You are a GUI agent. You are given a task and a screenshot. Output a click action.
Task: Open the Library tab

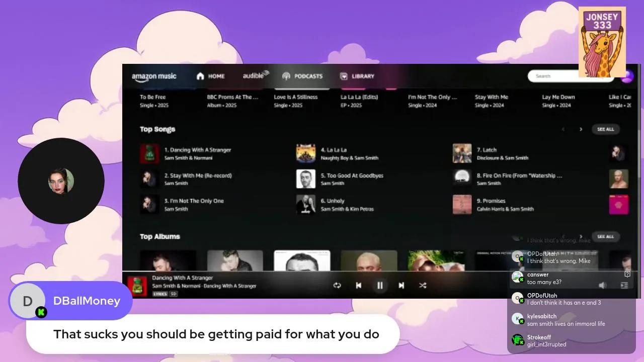click(357, 76)
